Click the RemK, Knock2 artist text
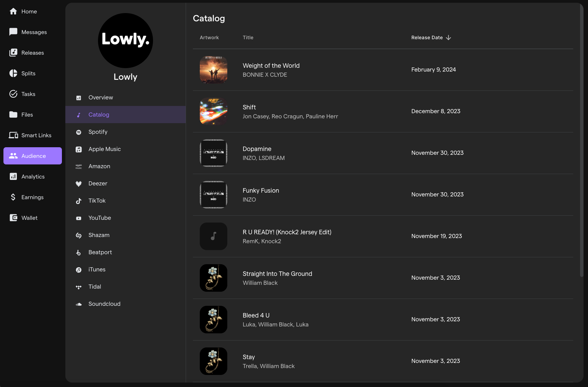The height and width of the screenshot is (387, 588). pos(262,241)
